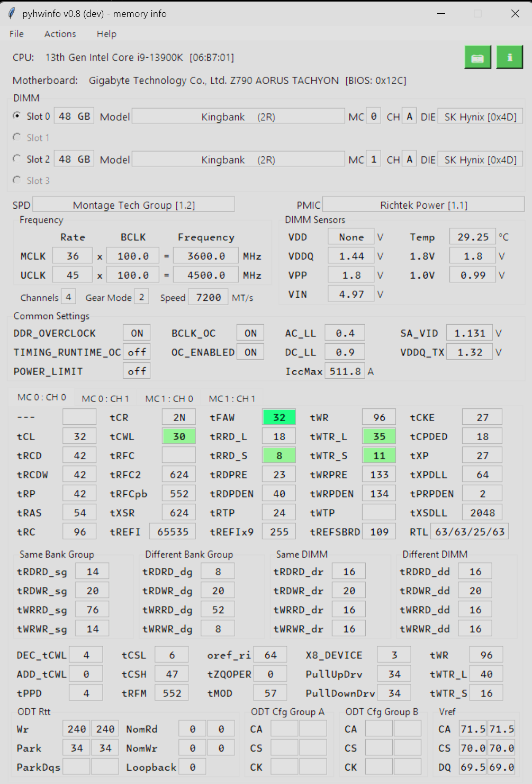Switch to the MC 0 : CH 1 tab
Screen dimensions: 532x784
(105, 398)
